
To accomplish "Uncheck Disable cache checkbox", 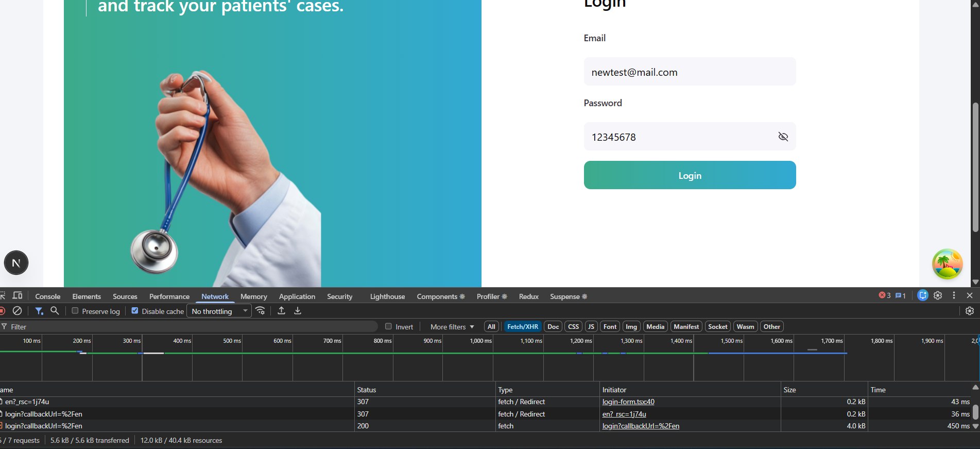I will 135,311.
